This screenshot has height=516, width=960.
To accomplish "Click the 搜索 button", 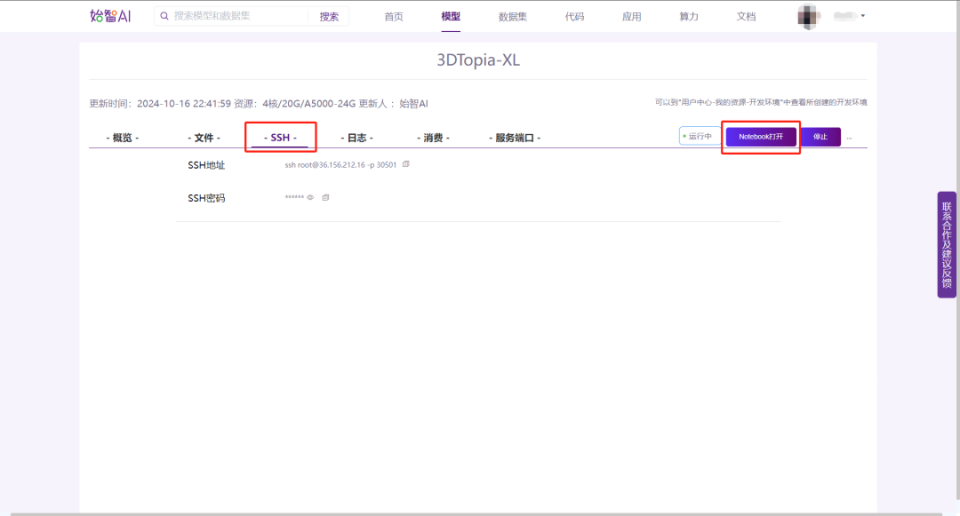I will pyautogui.click(x=329, y=17).
